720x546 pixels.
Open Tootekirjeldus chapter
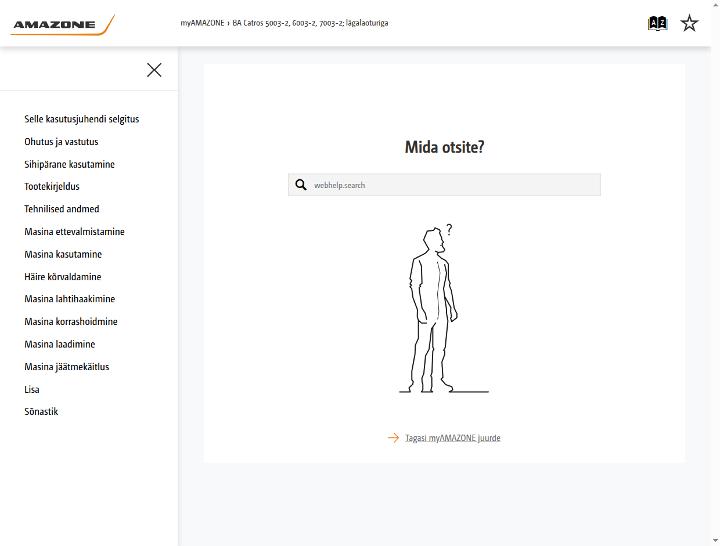[x=52, y=186]
